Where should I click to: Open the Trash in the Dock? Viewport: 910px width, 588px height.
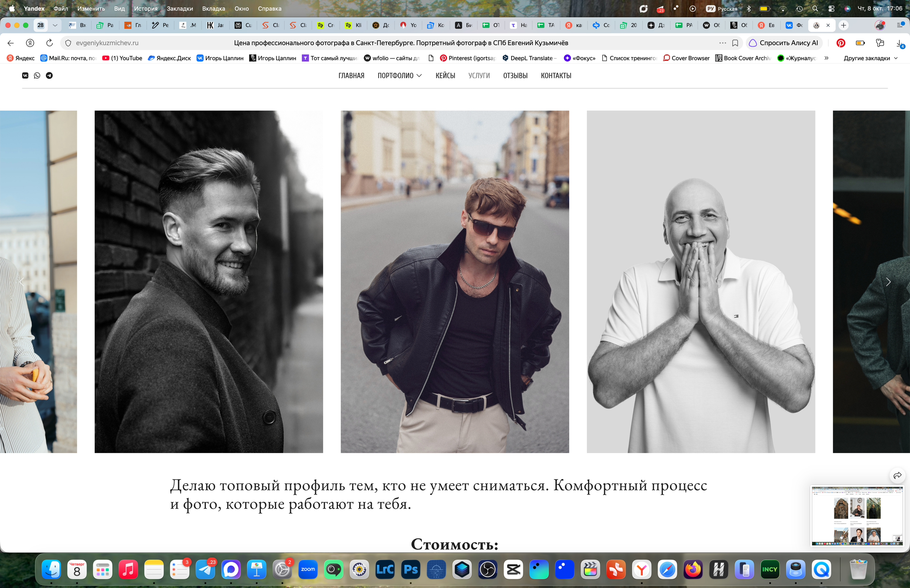(858, 570)
